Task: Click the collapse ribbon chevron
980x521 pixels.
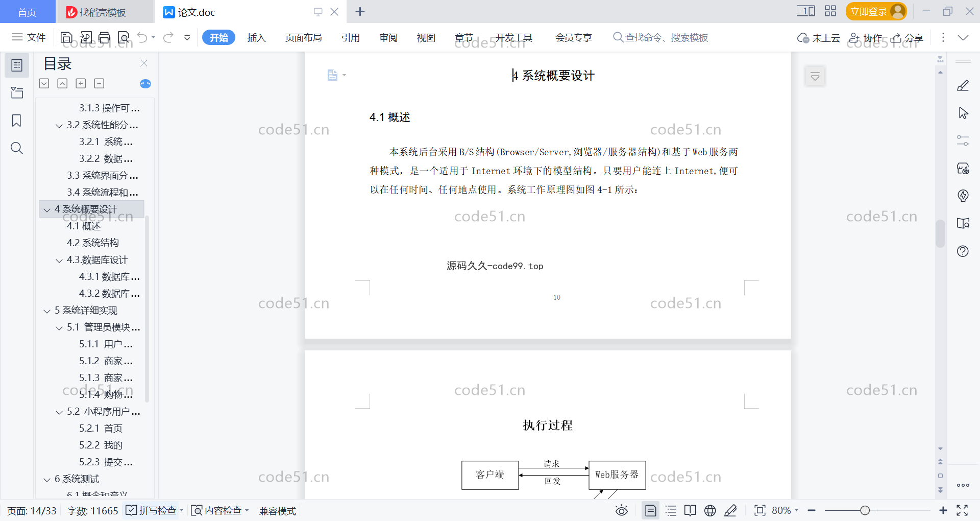Action: click(x=963, y=37)
